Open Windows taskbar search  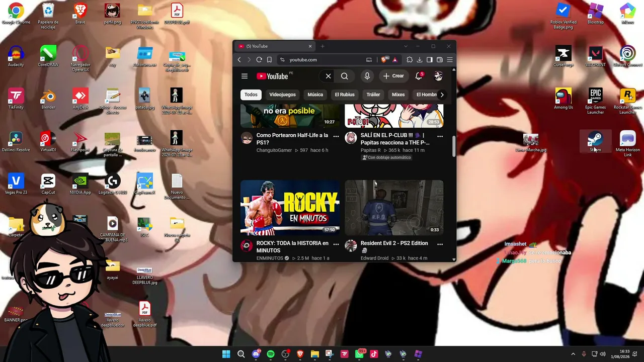pos(241,354)
